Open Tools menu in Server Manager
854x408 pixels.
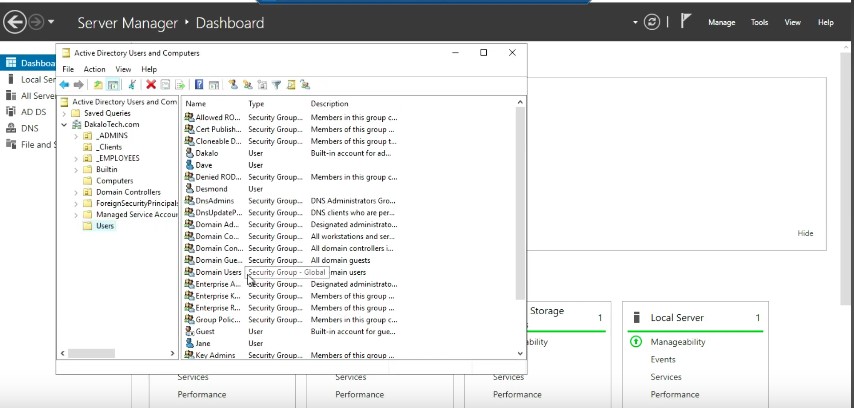(x=759, y=22)
